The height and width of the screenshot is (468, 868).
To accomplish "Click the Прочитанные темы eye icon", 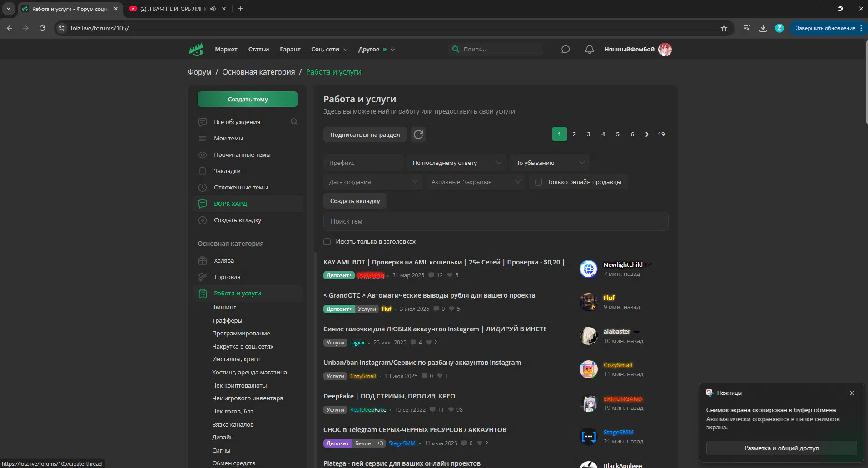I will point(203,154).
